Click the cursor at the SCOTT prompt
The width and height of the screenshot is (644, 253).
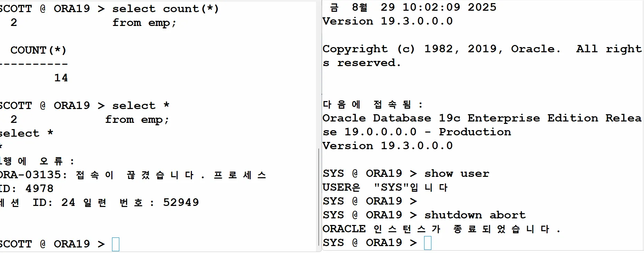[116, 244]
